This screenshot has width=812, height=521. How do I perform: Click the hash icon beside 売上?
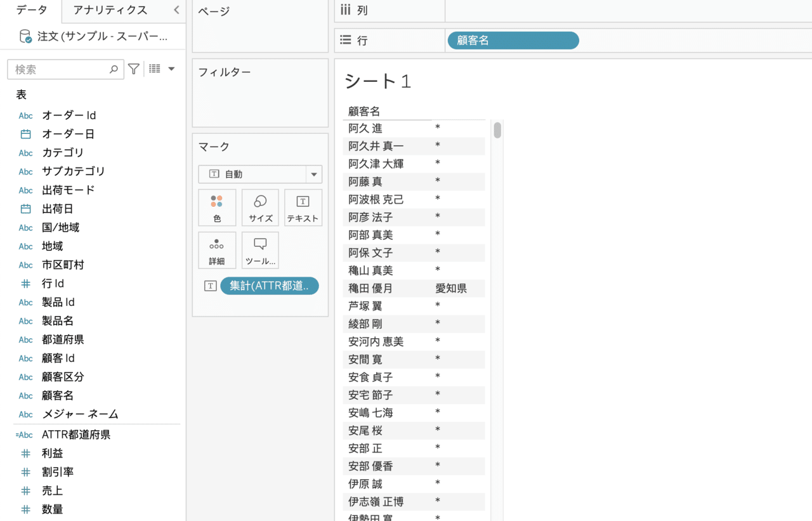[26, 491]
